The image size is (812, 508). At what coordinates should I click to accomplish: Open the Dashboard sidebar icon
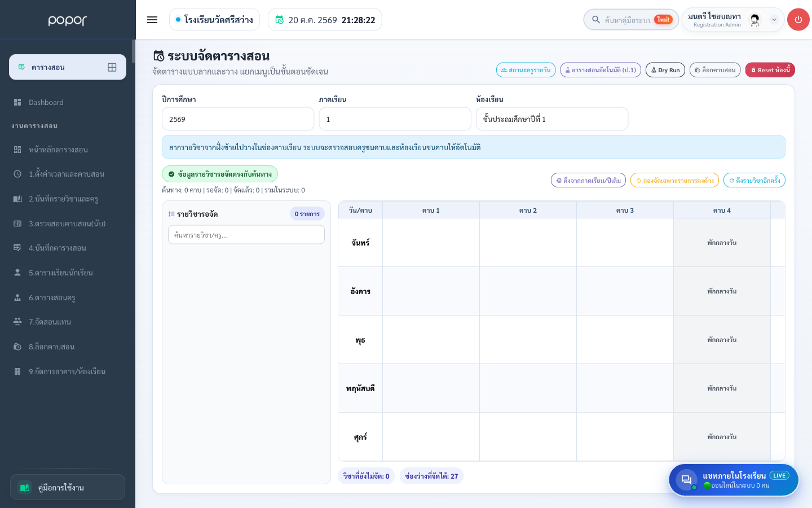click(x=17, y=102)
